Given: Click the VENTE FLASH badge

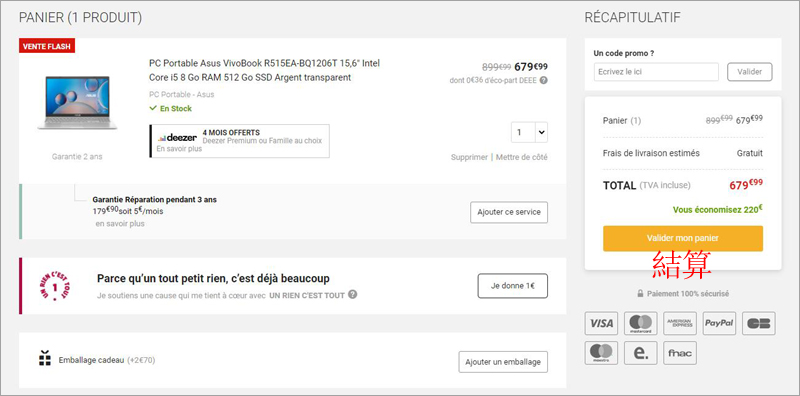Looking at the screenshot, I should (47, 46).
